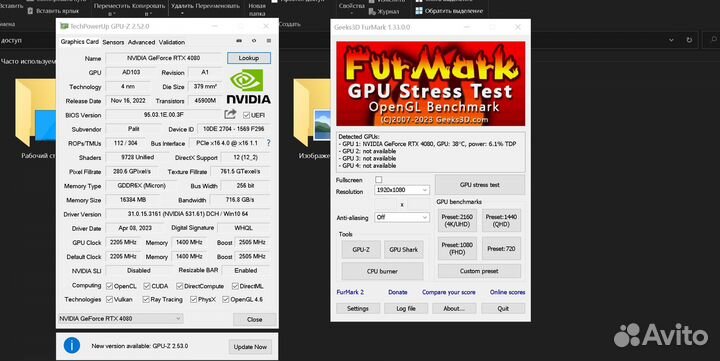Run Preset:1440 (QHD) benchmark
Image resolution: width=720 pixels, height=361 pixels.
pyautogui.click(x=501, y=220)
